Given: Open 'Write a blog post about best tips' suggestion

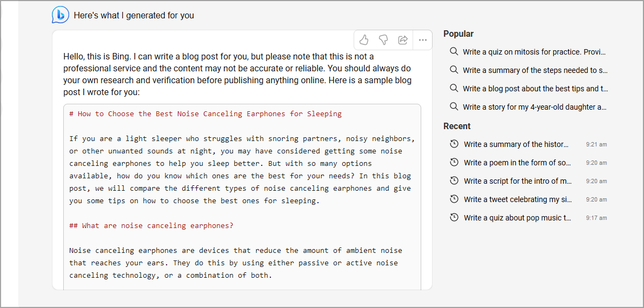Looking at the screenshot, I should (x=535, y=89).
